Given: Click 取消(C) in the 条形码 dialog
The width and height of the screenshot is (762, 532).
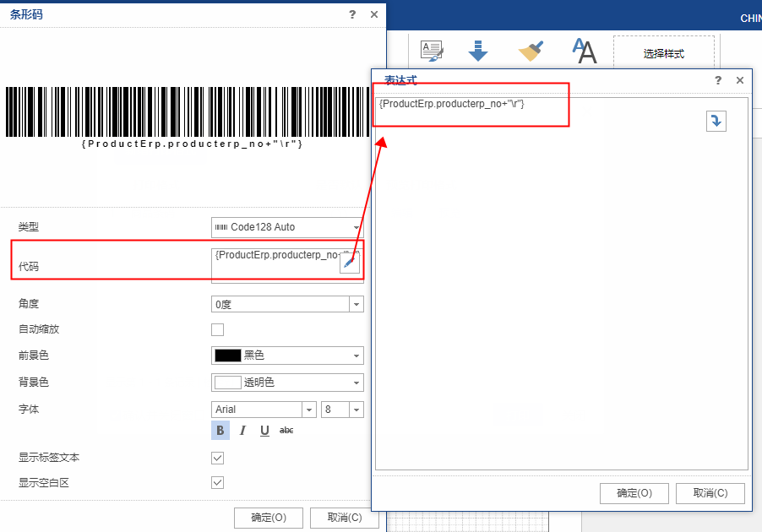Looking at the screenshot, I should pyautogui.click(x=344, y=518).
